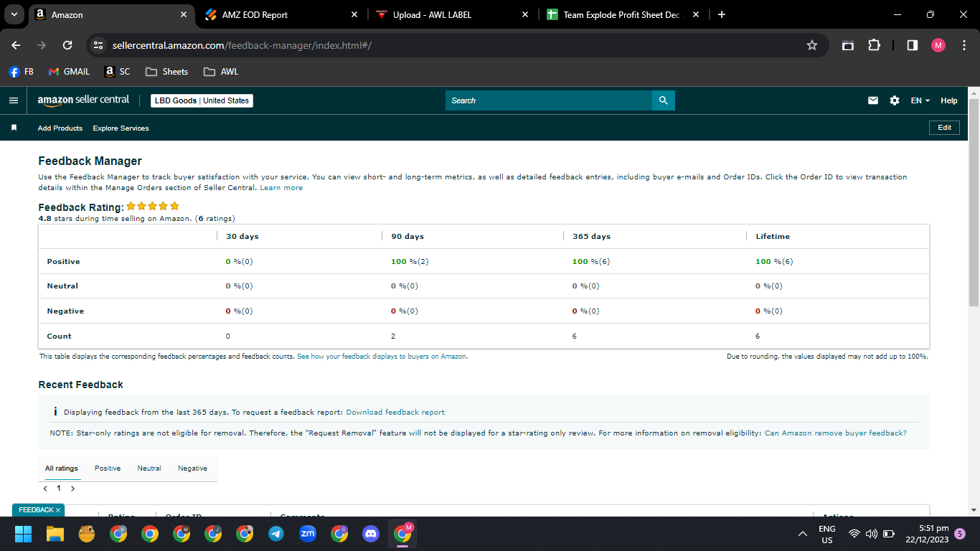Open the Help link in the header
Image resolution: width=980 pixels, height=551 pixels.
tap(949, 100)
